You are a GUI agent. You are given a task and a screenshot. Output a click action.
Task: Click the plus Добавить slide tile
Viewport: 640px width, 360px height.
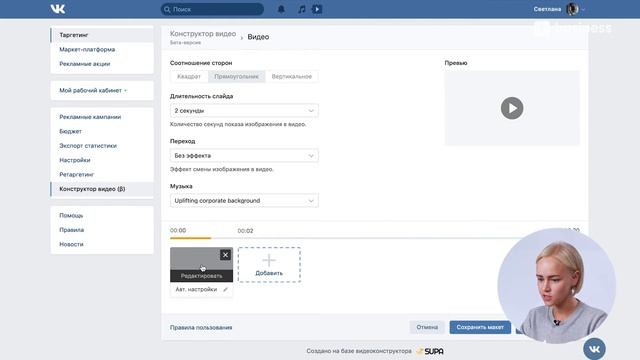[269, 264]
